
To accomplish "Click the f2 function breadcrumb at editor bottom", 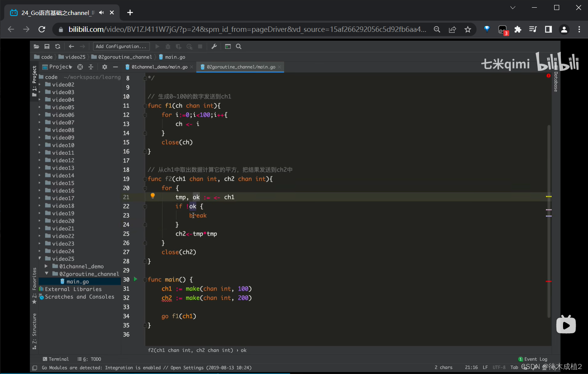I will pos(191,350).
